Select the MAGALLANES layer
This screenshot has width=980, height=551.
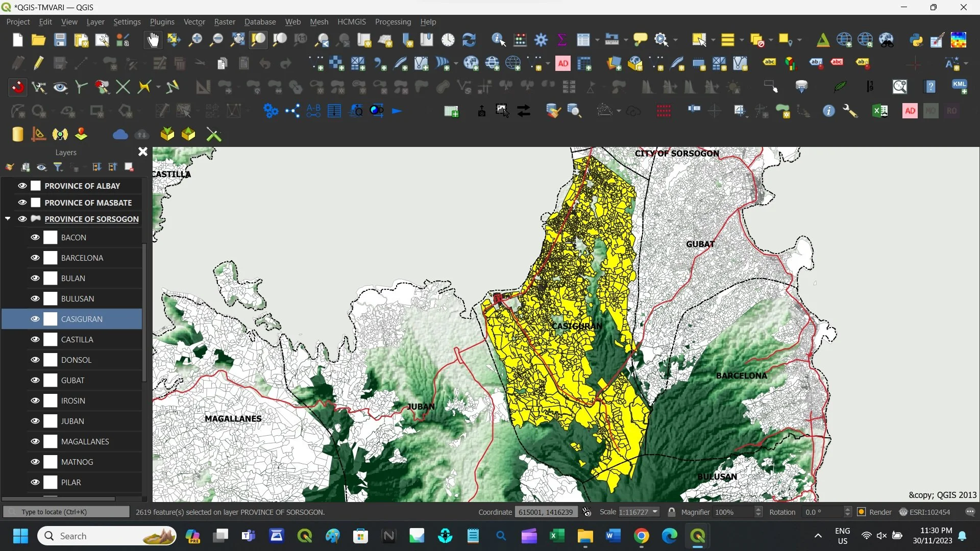click(x=85, y=441)
